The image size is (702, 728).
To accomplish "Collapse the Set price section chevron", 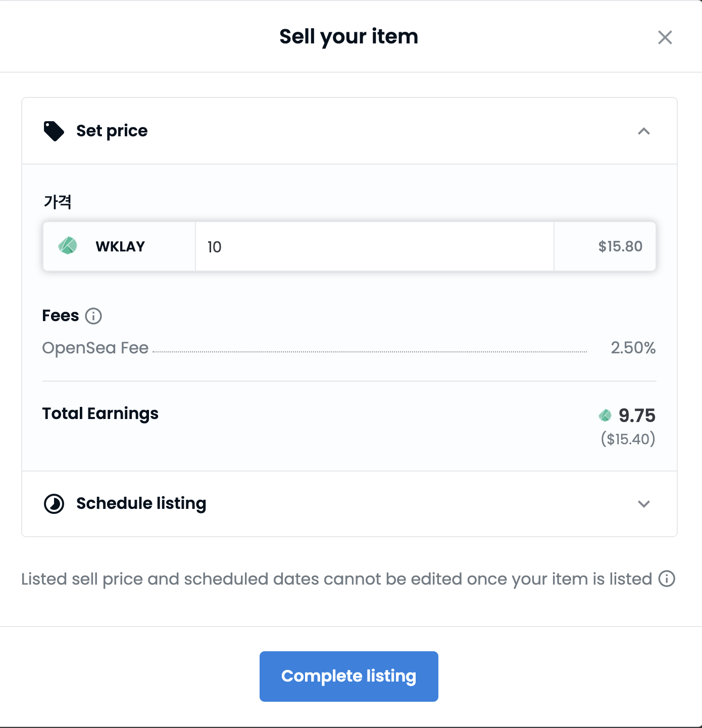I will coord(644,131).
